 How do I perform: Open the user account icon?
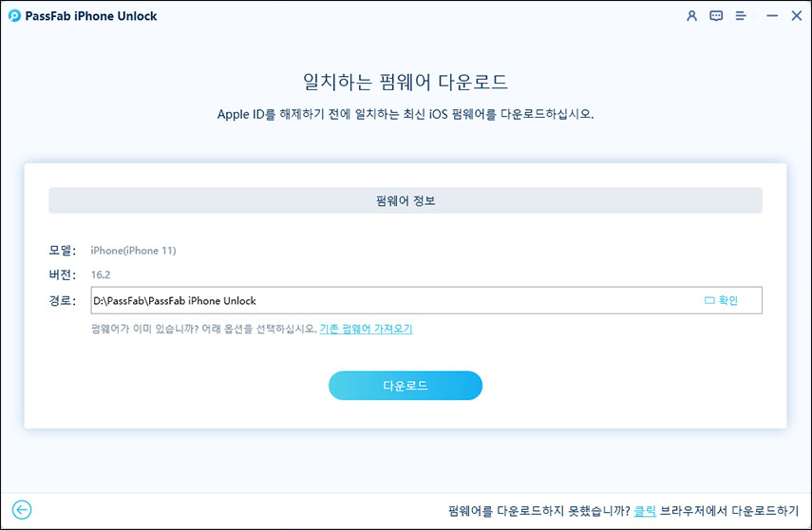tap(691, 16)
